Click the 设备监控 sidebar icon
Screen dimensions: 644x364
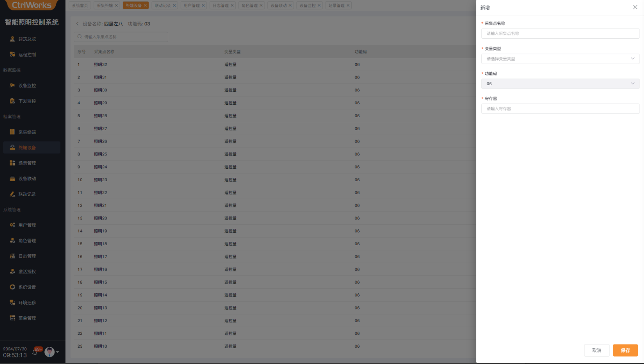(x=12, y=86)
